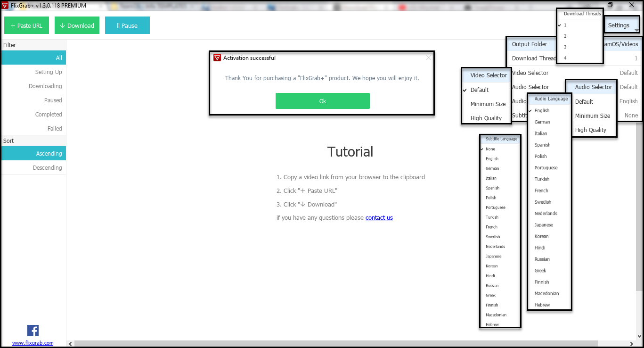Choose Spanish in Subtitle Language list
This screenshot has width=644, height=348.
(500, 188)
